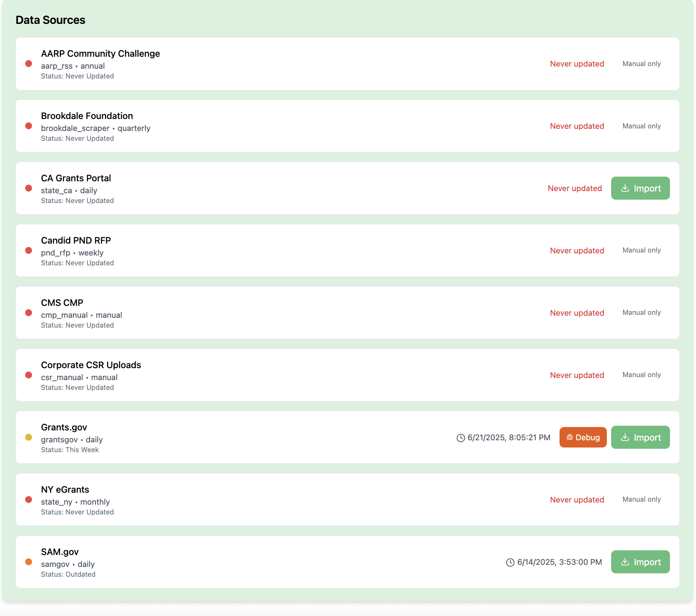Click the Data Sources heading
Screen dimensions: 696x616
point(50,20)
